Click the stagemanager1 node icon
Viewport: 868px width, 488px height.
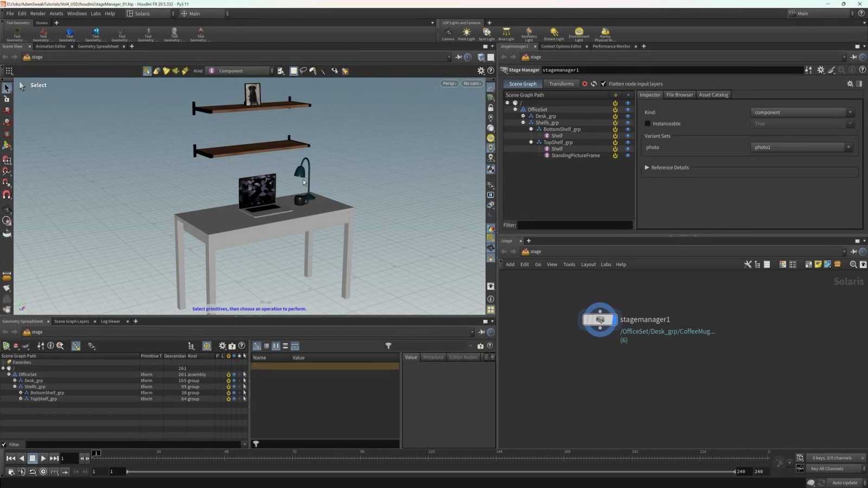pyautogui.click(x=599, y=320)
